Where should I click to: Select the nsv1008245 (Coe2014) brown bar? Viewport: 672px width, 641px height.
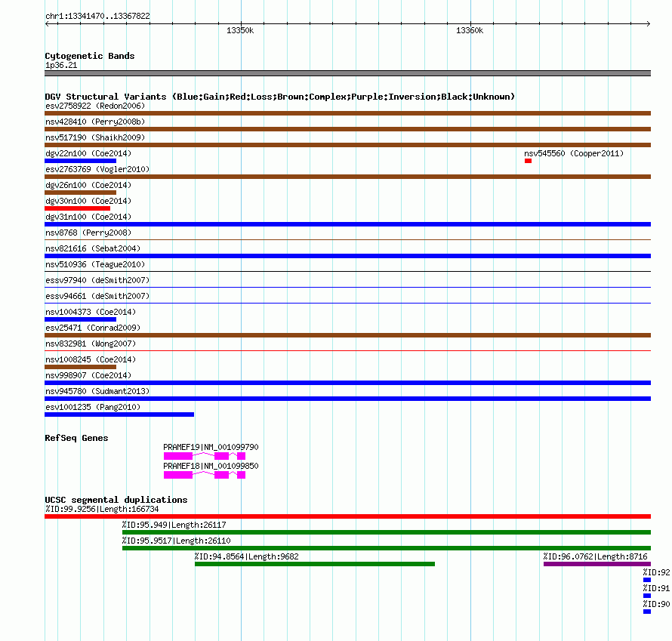(80, 367)
